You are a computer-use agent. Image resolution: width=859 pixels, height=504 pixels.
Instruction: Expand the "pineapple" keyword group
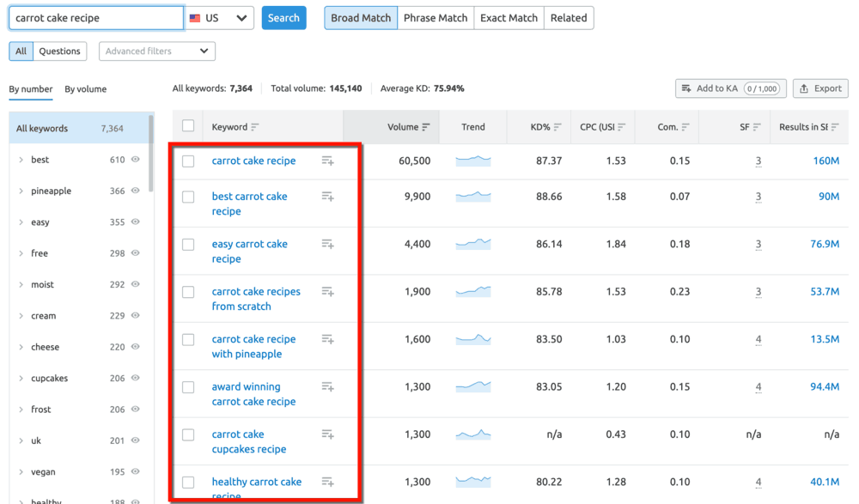[22, 191]
